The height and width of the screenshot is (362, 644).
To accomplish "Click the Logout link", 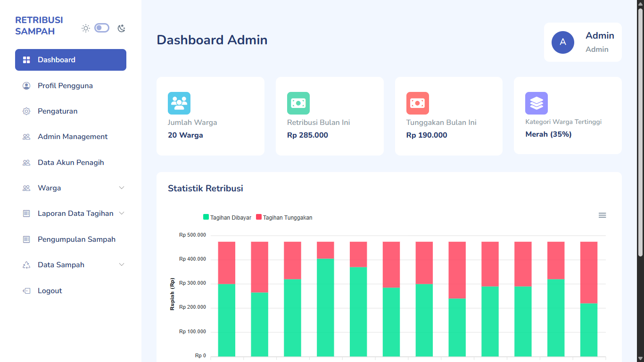I will point(71,291).
